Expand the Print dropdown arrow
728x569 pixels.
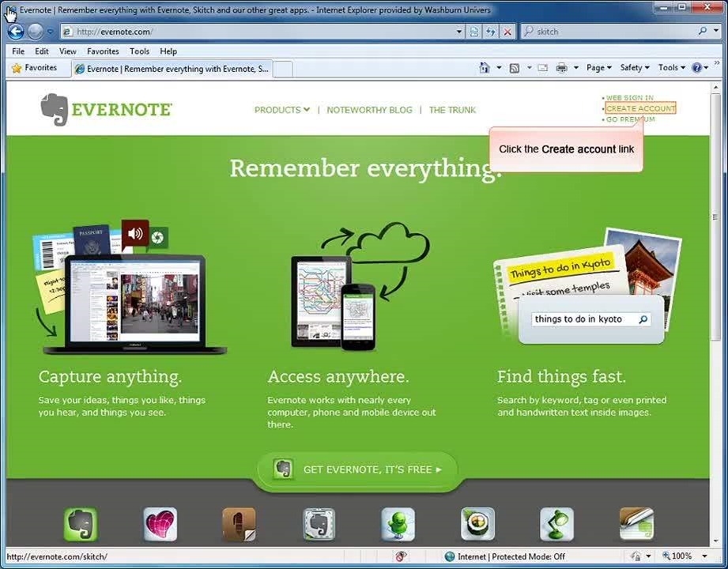576,68
